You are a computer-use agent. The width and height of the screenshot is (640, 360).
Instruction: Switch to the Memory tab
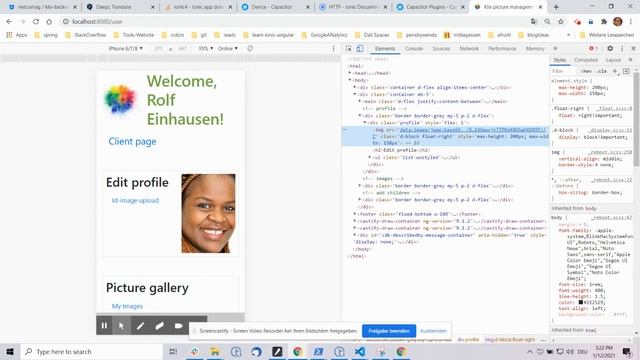tap(535, 49)
